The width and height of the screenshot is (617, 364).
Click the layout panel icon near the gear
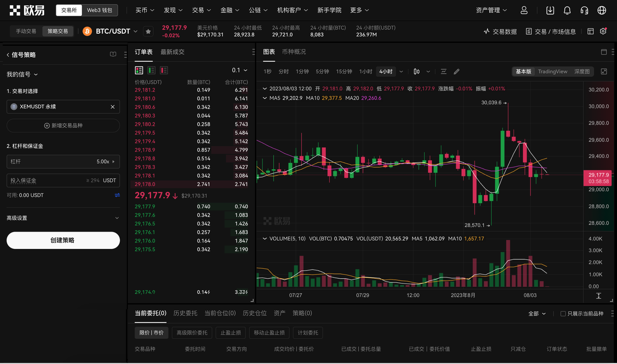[x=590, y=31]
